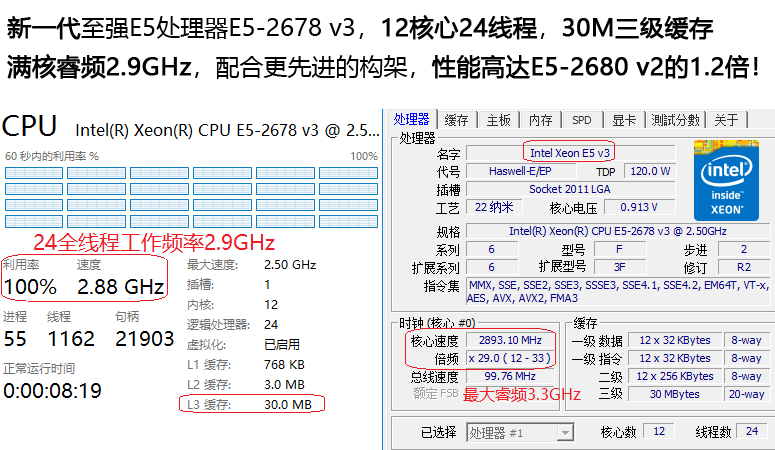Click the core count value 12 in CPU-Z
This screenshot has height=450, width=775.
pyautogui.click(x=659, y=431)
